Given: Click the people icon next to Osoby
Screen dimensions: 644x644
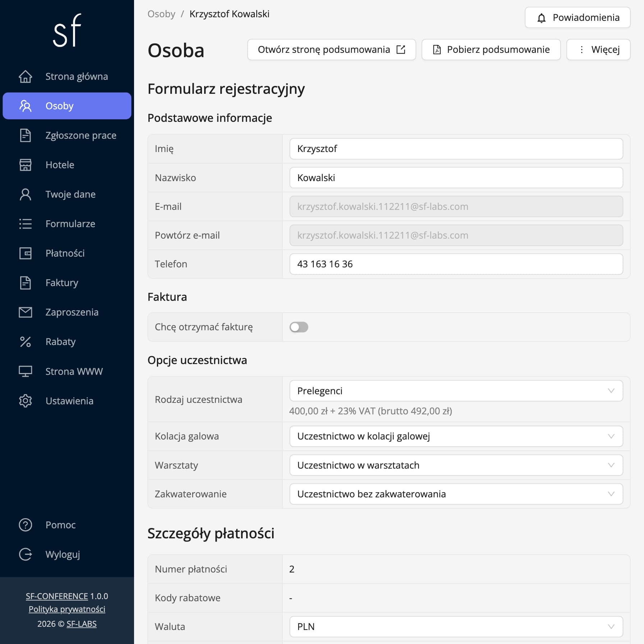Looking at the screenshot, I should coord(26,106).
